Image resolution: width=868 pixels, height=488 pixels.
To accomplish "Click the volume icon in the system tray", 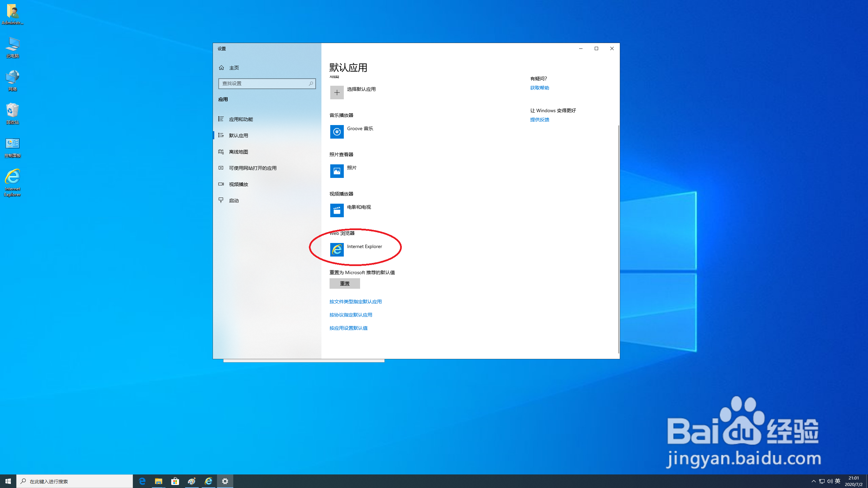I will [x=830, y=481].
